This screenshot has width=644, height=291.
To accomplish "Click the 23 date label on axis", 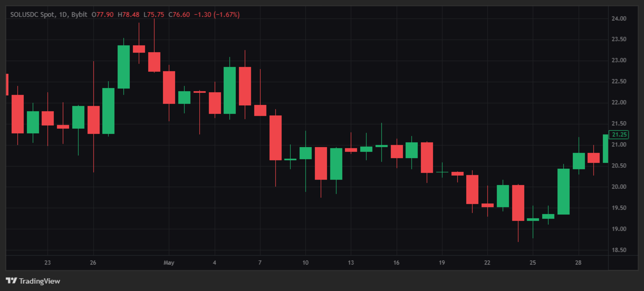I will click(x=47, y=262).
